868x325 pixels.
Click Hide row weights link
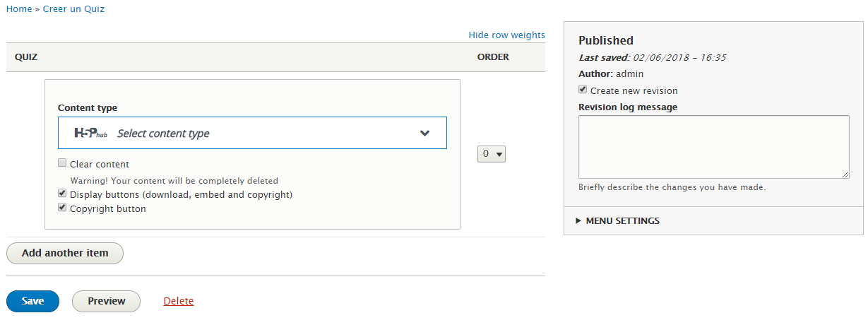tap(507, 35)
